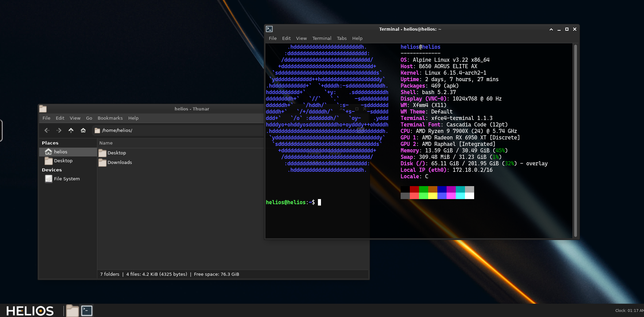Open Thunar Bookmarks menu
Viewport: 644px width, 317px height.
(x=110, y=118)
